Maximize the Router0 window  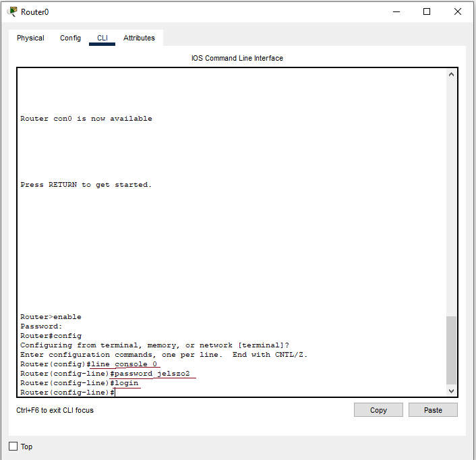[427, 11]
